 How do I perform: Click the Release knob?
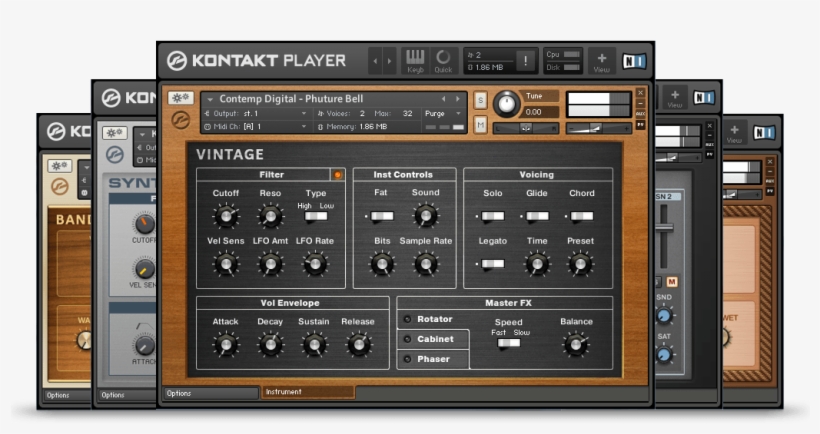(x=359, y=345)
